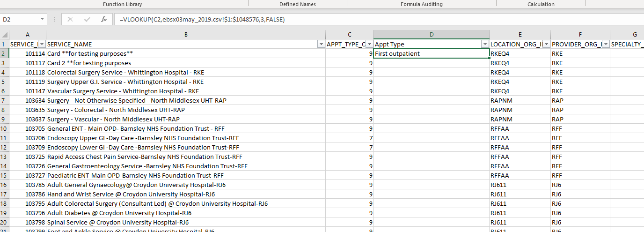The image size is (644, 232).
Task: Select column C header
Action: click(350, 35)
